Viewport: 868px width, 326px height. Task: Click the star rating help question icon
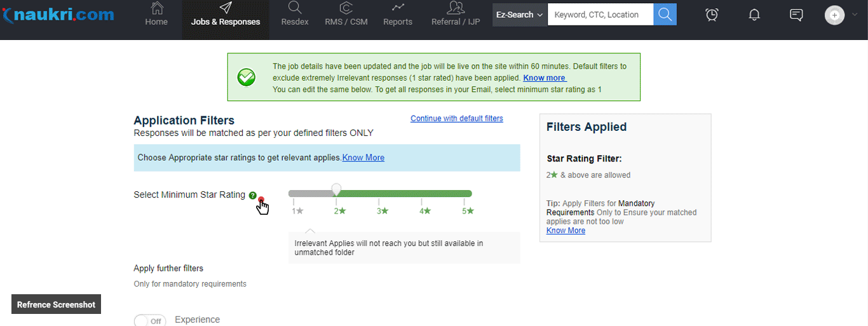[x=253, y=196]
